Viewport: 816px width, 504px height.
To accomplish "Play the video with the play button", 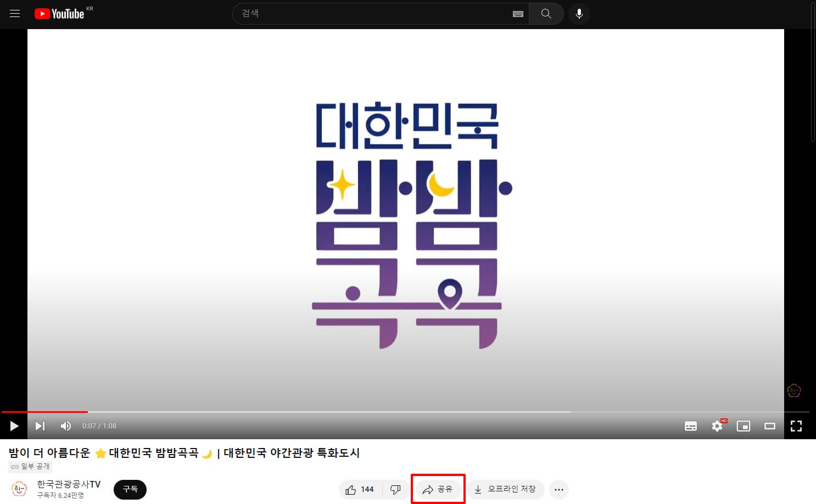I will pyautogui.click(x=14, y=426).
